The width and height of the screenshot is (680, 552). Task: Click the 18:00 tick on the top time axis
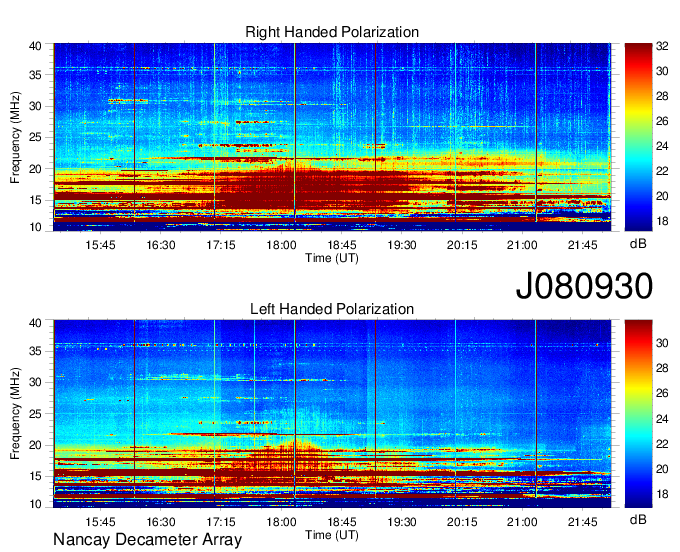coord(281,245)
